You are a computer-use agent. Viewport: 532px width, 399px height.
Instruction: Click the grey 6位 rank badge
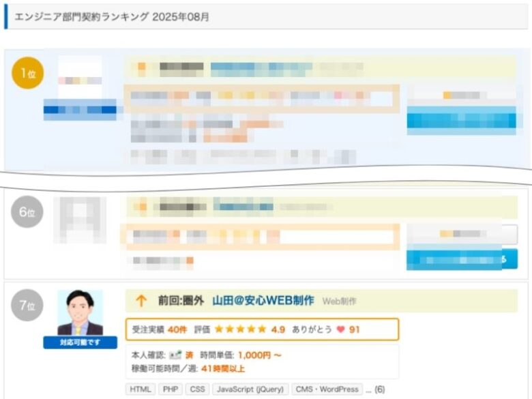coord(27,213)
